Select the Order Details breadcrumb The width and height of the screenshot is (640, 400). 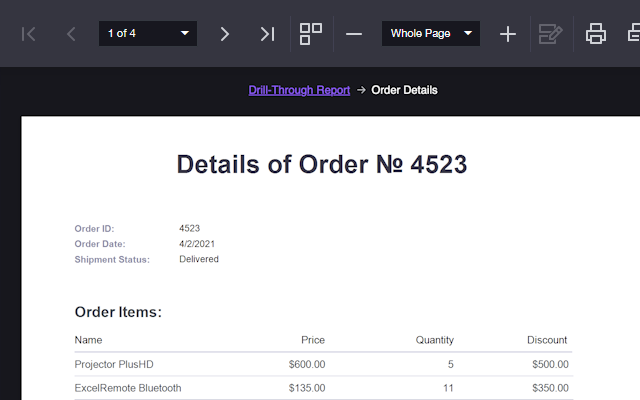(x=404, y=90)
